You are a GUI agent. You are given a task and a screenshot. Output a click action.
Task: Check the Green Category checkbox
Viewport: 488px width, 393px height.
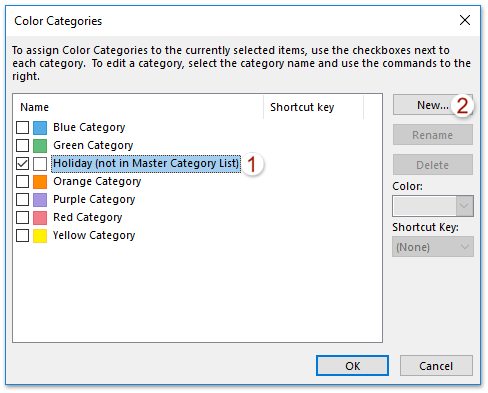pos(22,145)
